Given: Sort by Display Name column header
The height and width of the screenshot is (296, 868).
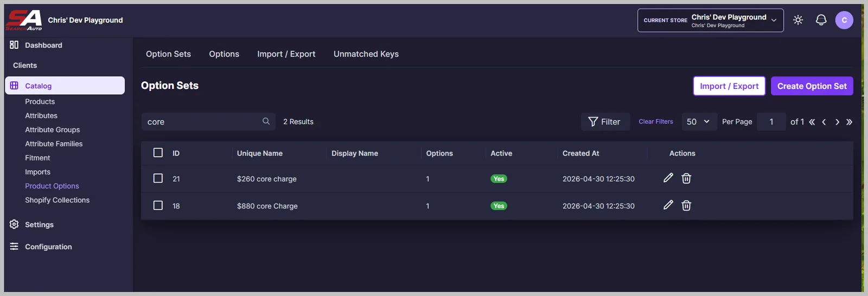Looking at the screenshot, I should (355, 153).
